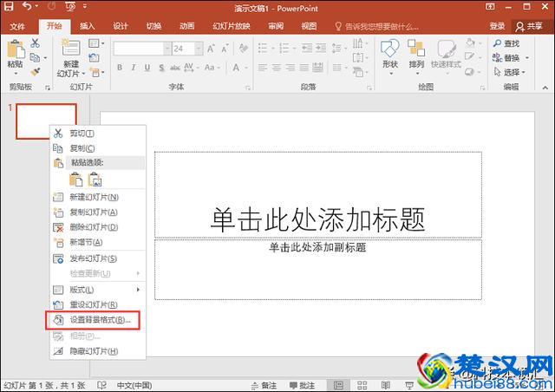The width and height of the screenshot is (555, 392).
Task: Click the Numbering list icon
Action: point(284,48)
